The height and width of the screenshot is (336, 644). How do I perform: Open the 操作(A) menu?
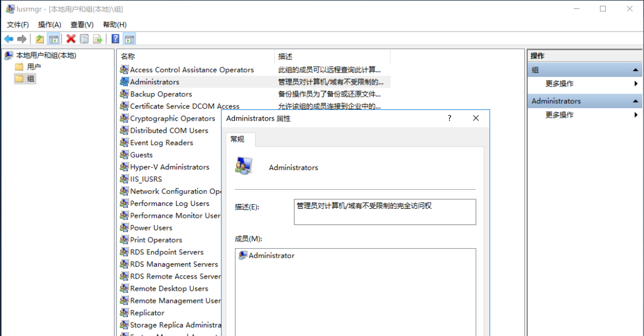point(49,24)
